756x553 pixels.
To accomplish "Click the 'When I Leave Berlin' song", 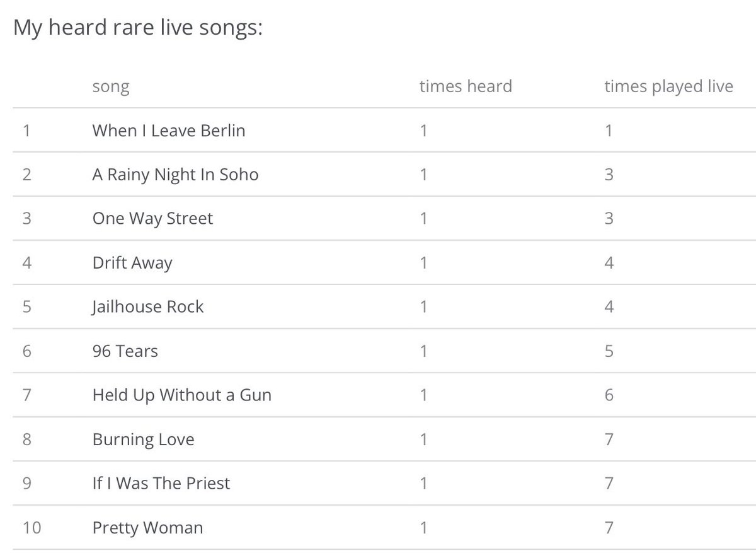I will (168, 131).
